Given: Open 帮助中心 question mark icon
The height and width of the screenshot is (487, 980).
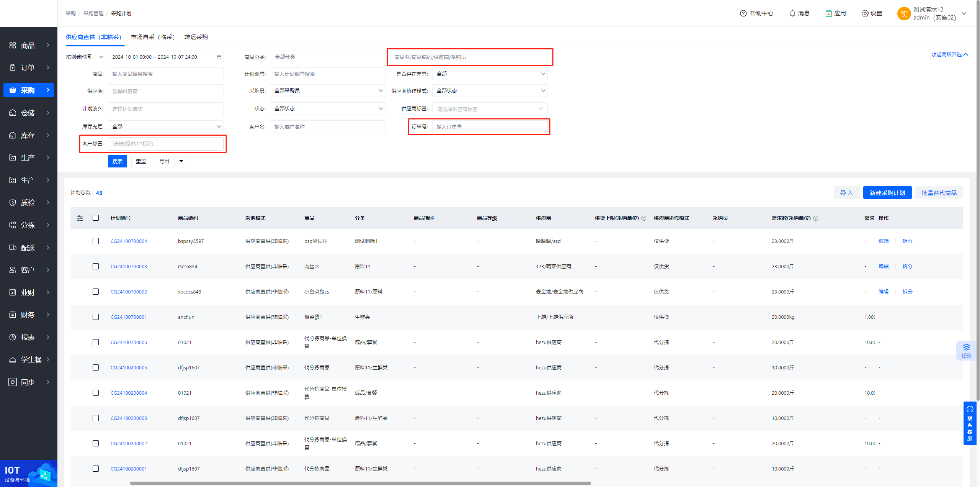Looking at the screenshot, I should (x=743, y=13).
